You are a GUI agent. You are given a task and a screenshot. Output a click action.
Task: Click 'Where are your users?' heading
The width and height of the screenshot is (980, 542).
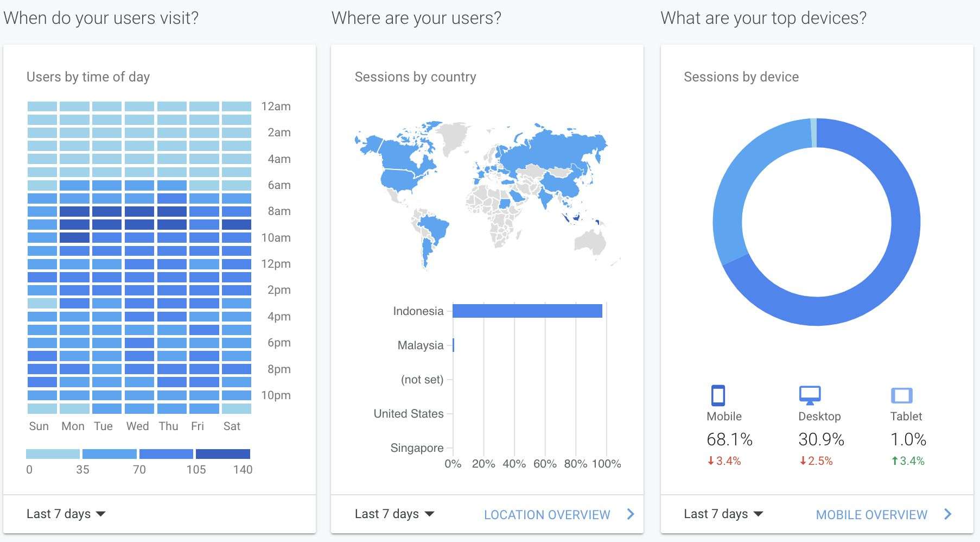[416, 18]
